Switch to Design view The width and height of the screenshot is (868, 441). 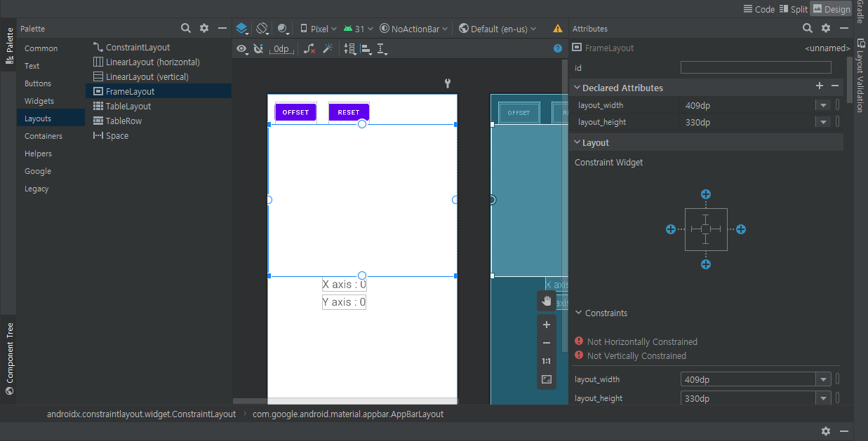tap(831, 9)
